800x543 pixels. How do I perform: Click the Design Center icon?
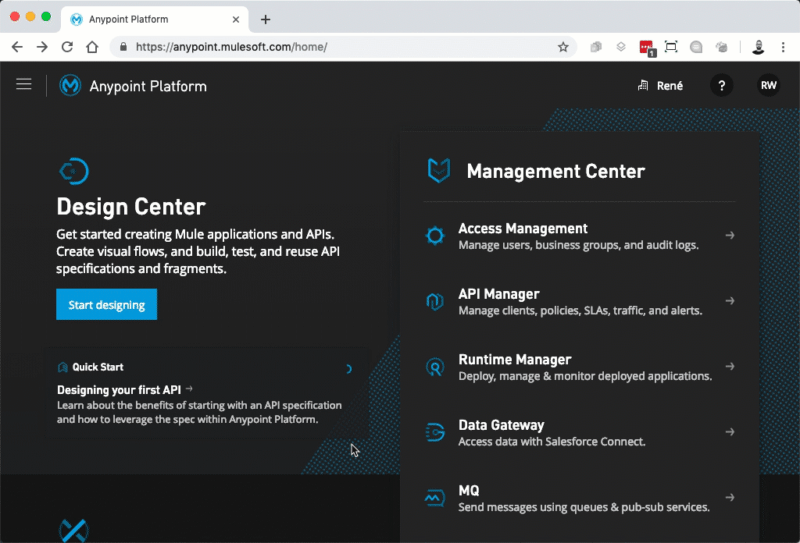click(x=74, y=171)
